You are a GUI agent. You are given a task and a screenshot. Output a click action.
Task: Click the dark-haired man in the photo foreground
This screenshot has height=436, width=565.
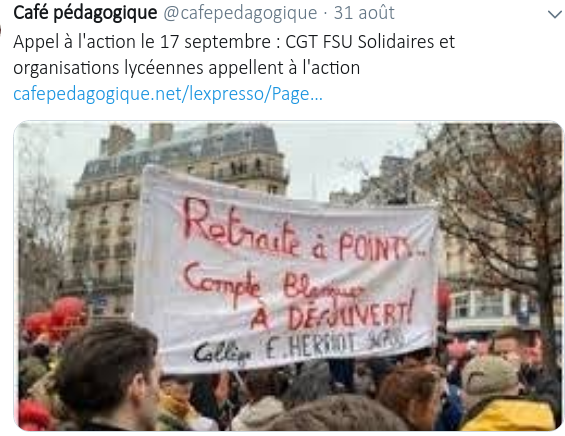coord(108,375)
